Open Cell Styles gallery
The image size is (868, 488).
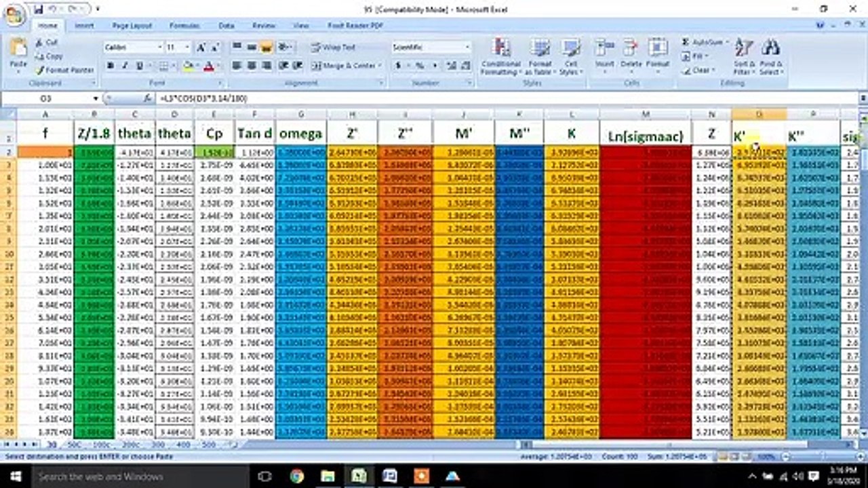point(570,56)
